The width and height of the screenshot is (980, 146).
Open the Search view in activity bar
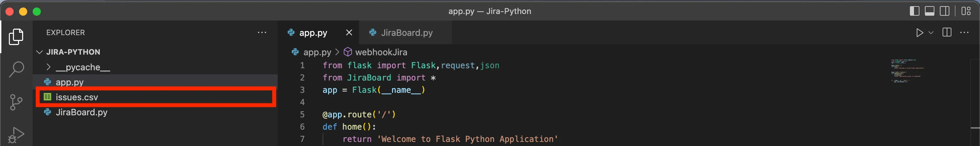[16, 69]
